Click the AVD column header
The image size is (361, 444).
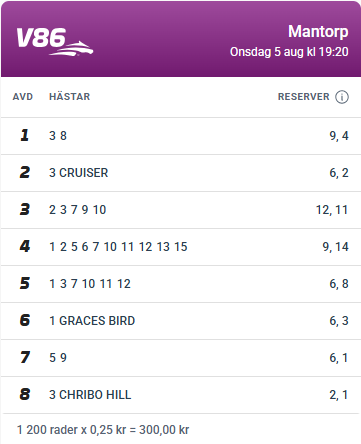[23, 97]
